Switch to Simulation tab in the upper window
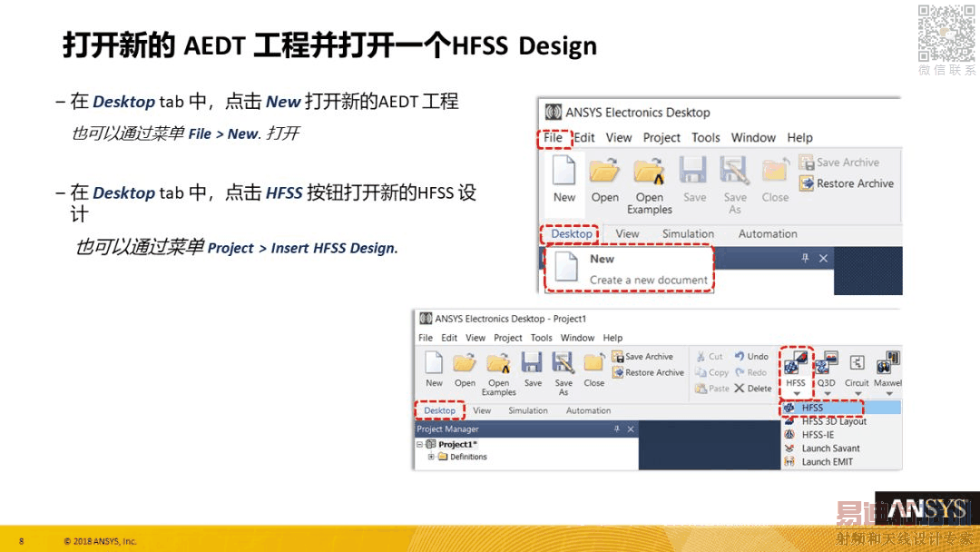This screenshot has height=552, width=980. (688, 234)
